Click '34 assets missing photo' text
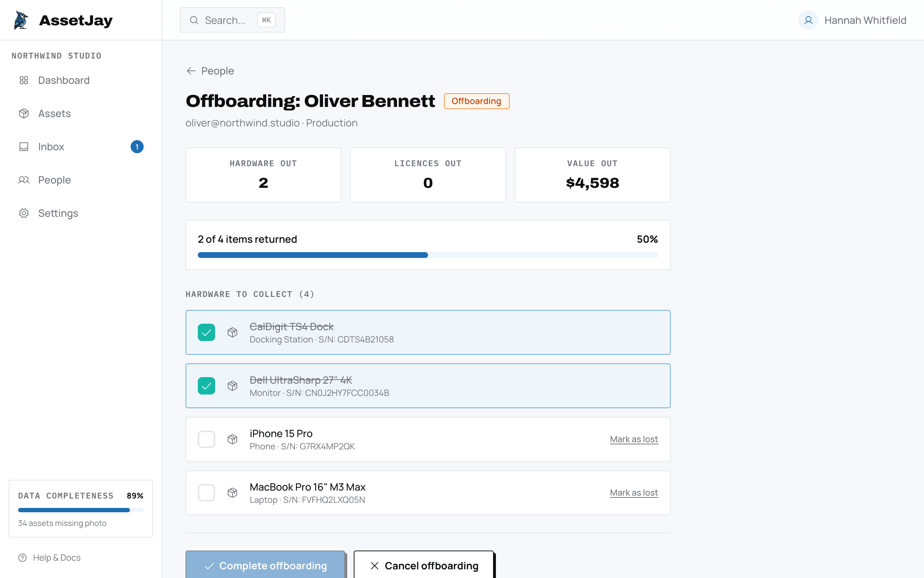924x578 pixels. [x=62, y=523]
